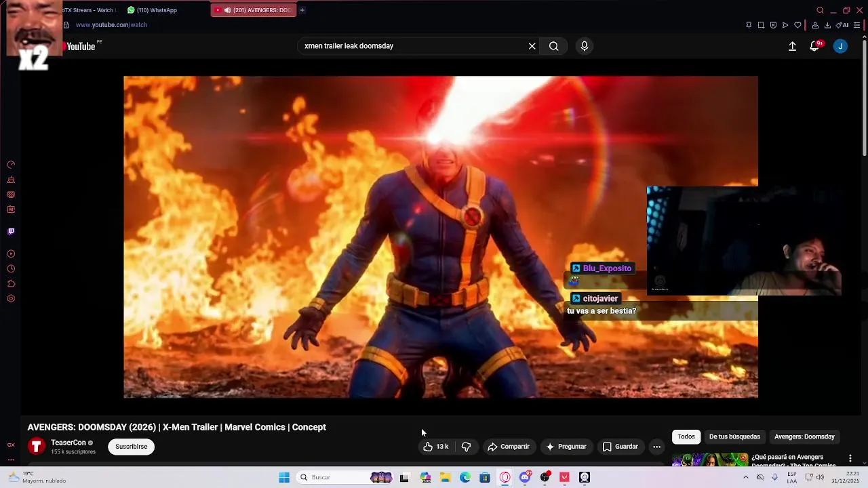868x488 pixels.
Task: Open Microsoft Edge from the taskbar
Action: (x=465, y=477)
